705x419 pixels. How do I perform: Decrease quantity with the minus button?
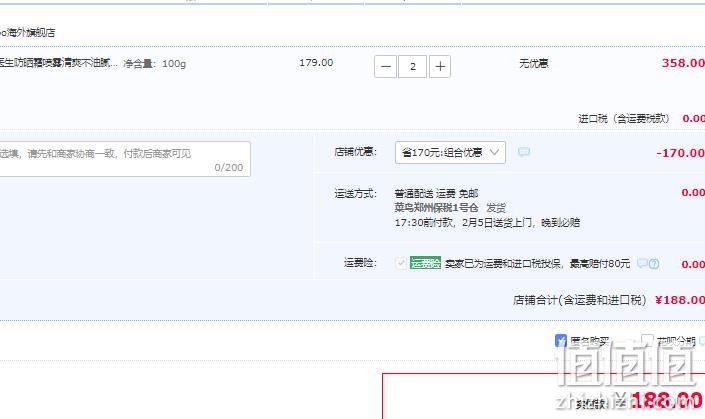(x=385, y=67)
